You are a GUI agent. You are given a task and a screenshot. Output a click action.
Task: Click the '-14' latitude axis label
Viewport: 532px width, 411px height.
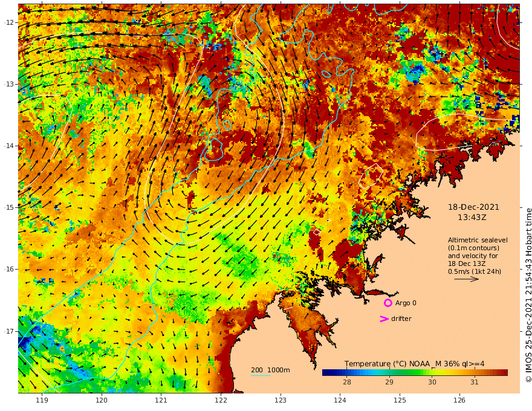pos(9,146)
